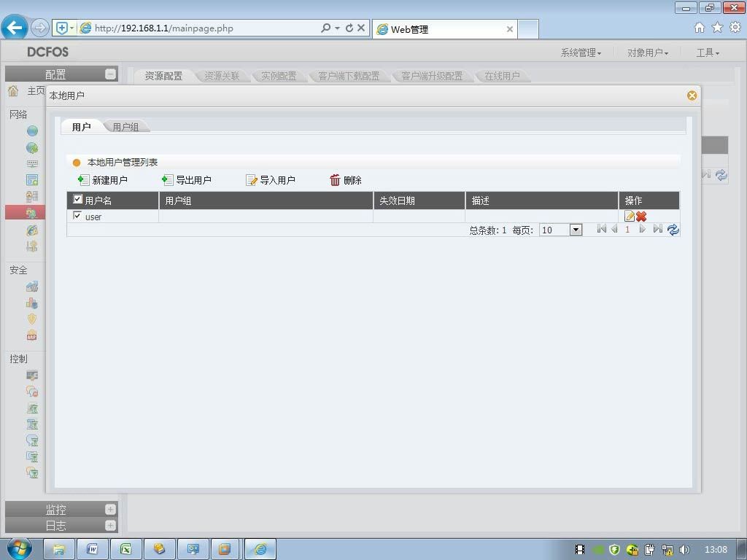Open a new blank browser tab
The image size is (747, 560).
528,29
